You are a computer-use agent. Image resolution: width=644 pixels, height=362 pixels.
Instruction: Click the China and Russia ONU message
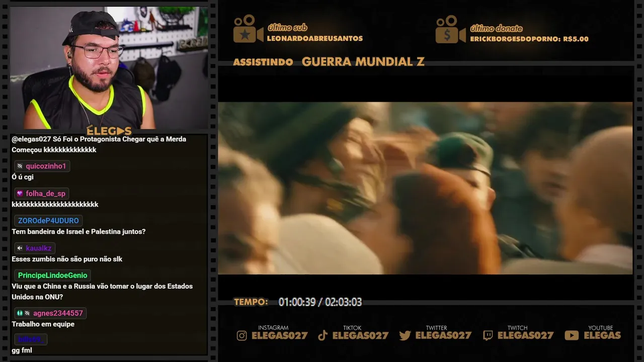point(102,292)
